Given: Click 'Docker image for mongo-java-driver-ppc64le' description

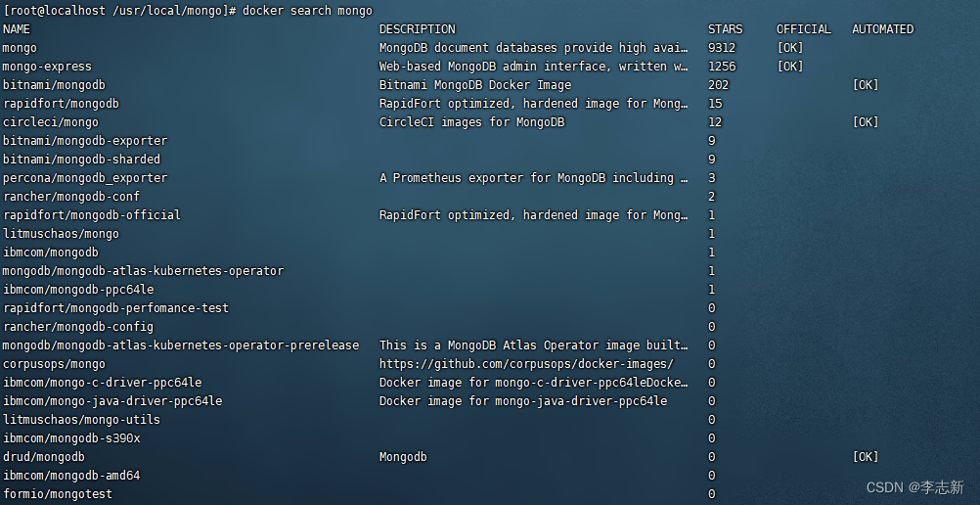Looking at the screenshot, I should 523,401.
